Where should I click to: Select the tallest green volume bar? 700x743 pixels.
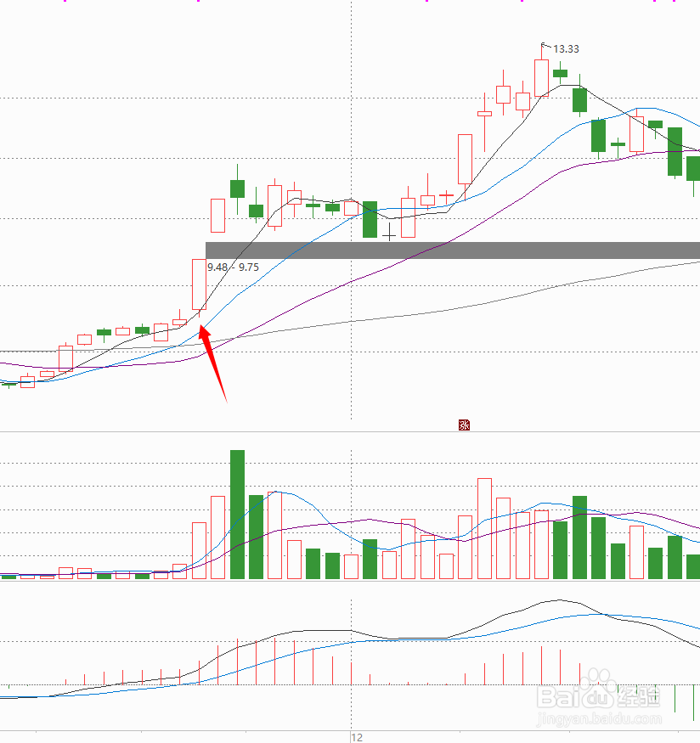[x=238, y=515]
